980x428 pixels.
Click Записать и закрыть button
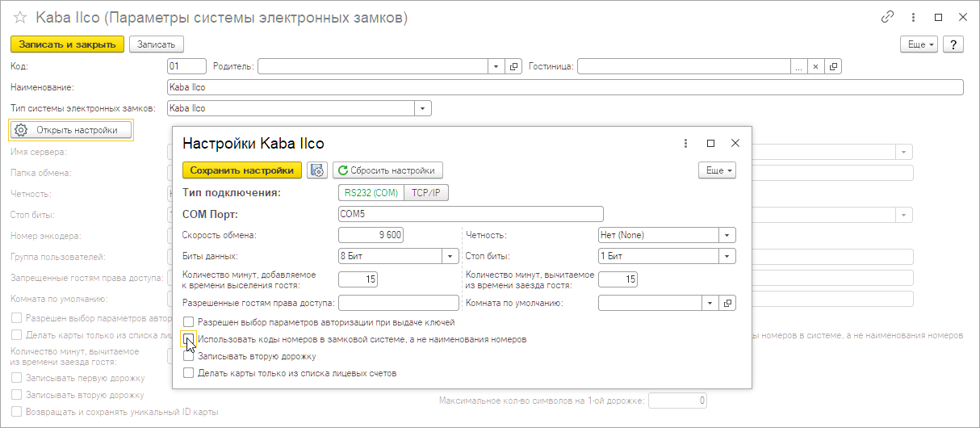pos(68,44)
